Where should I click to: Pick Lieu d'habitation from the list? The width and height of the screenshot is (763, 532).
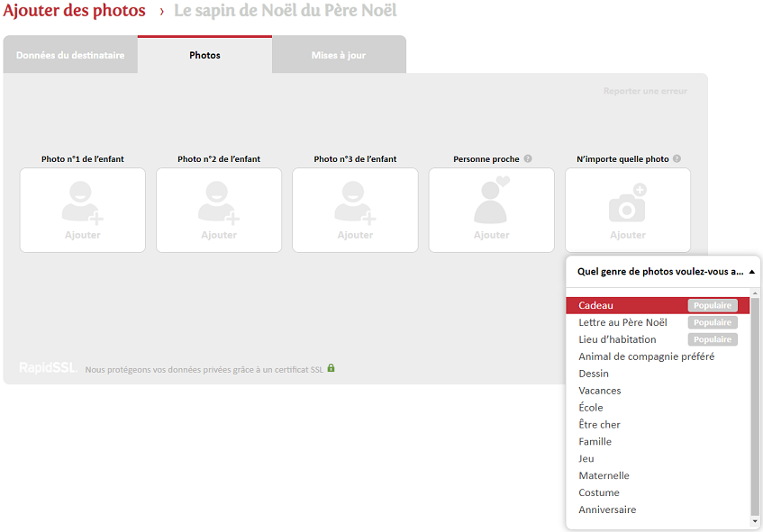coord(658,339)
